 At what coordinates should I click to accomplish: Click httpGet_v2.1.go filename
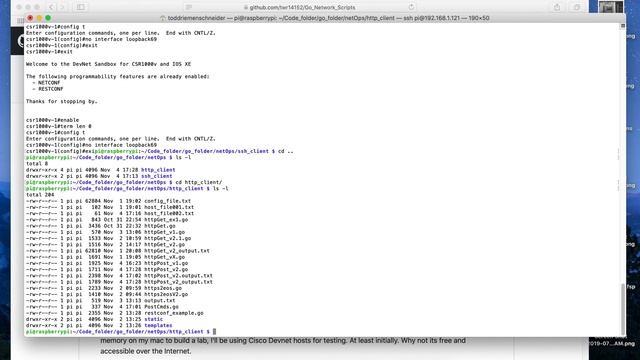pyautogui.click(x=167, y=238)
